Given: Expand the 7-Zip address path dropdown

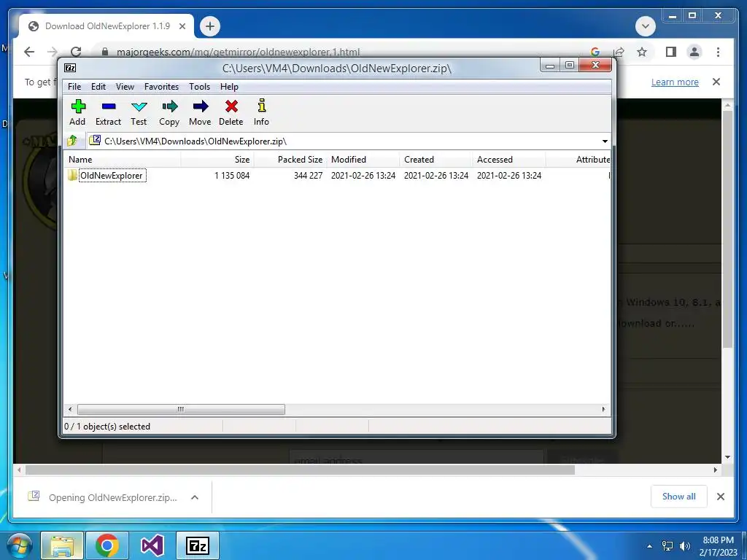Looking at the screenshot, I should point(605,141).
